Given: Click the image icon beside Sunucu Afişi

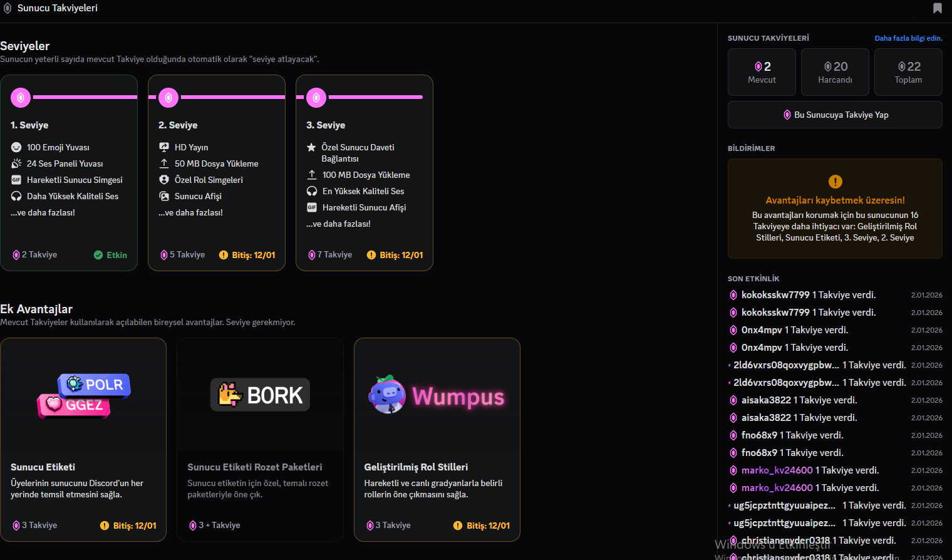Looking at the screenshot, I should point(164,196).
